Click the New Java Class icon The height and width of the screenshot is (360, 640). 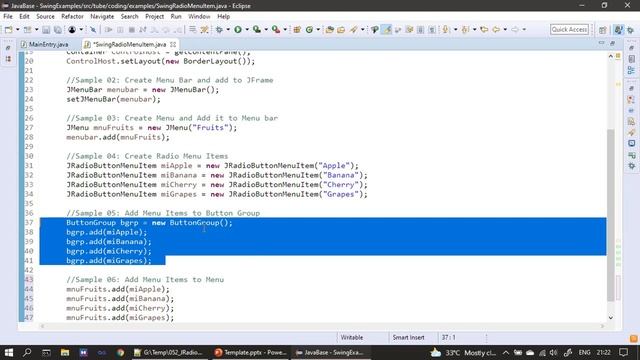pyautogui.click(x=309, y=30)
